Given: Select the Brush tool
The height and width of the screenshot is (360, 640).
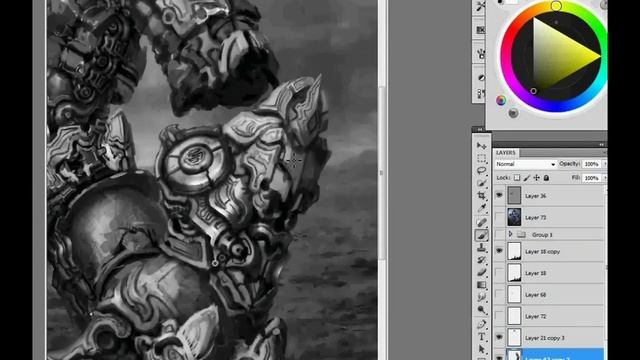Looking at the screenshot, I should point(482,235).
